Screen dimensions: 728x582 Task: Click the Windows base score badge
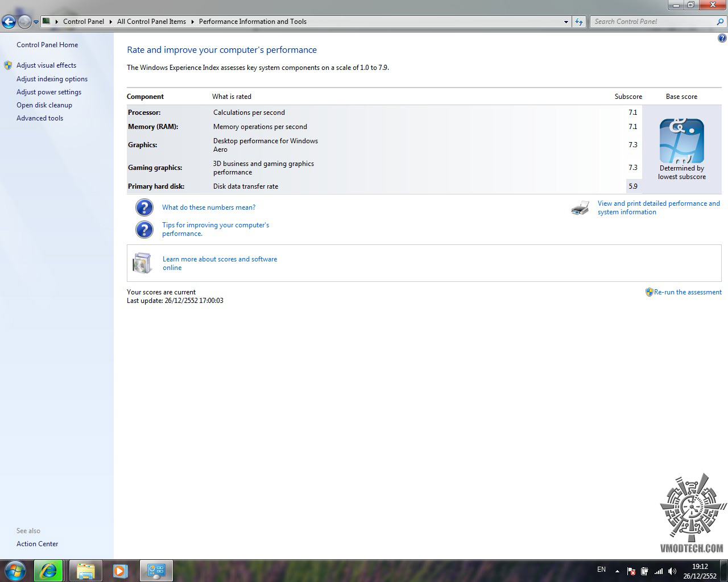(681, 141)
